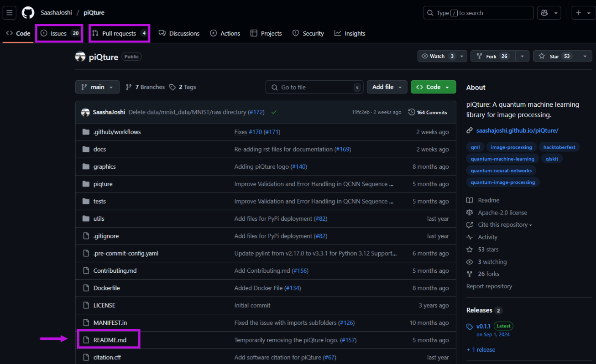The width and height of the screenshot is (596, 364).
Task: Select the quantum-machine-learning topic tag
Action: tap(502, 159)
